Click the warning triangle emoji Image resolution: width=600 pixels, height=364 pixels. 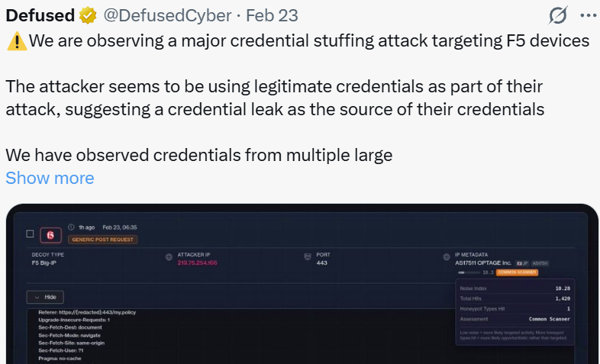(16, 42)
